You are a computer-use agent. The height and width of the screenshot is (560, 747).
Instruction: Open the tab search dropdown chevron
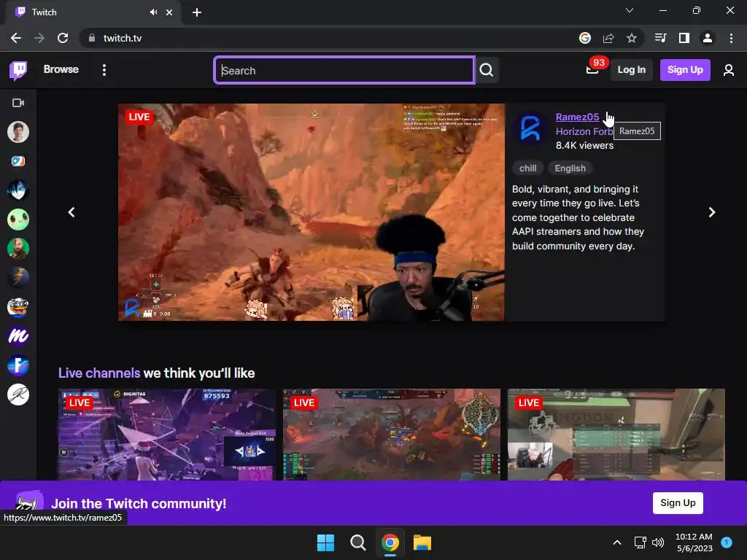630,10
